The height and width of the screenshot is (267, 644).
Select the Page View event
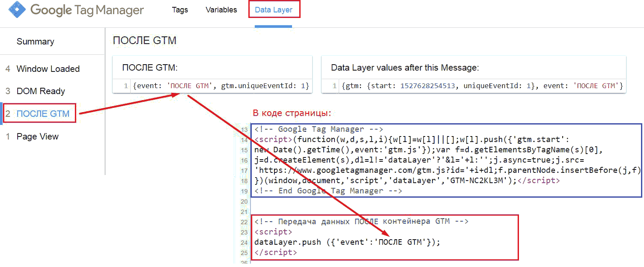click(38, 136)
